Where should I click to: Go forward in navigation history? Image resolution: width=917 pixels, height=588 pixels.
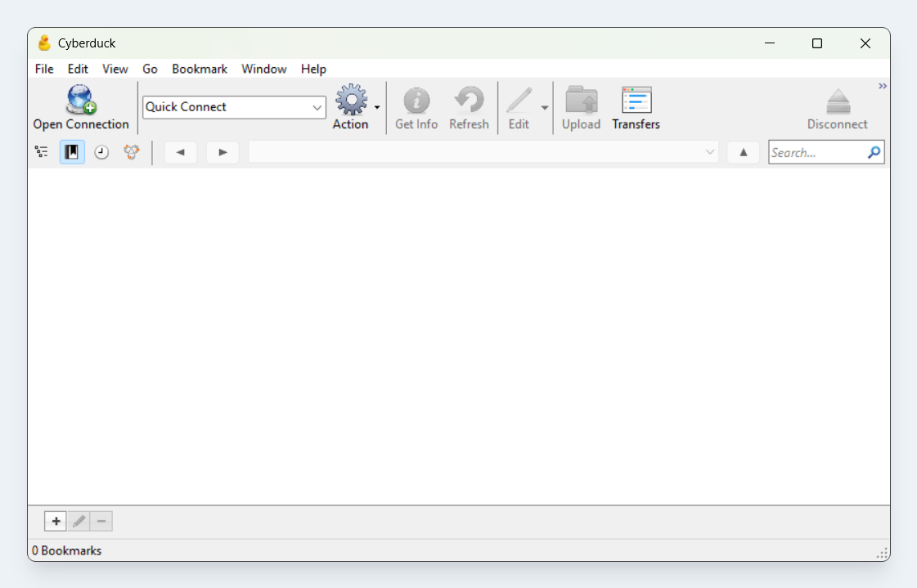pyautogui.click(x=223, y=153)
